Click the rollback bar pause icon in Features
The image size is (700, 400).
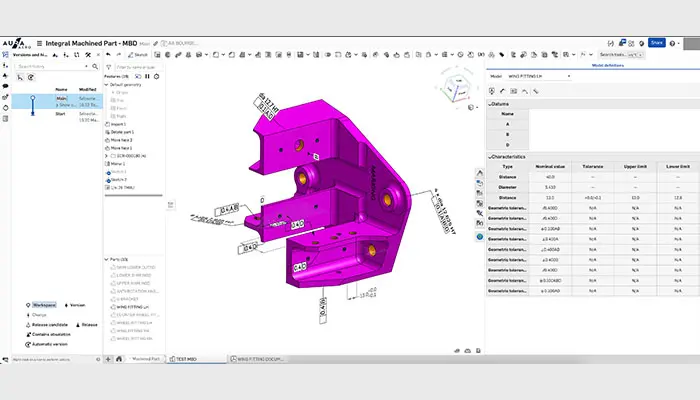tap(147, 76)
